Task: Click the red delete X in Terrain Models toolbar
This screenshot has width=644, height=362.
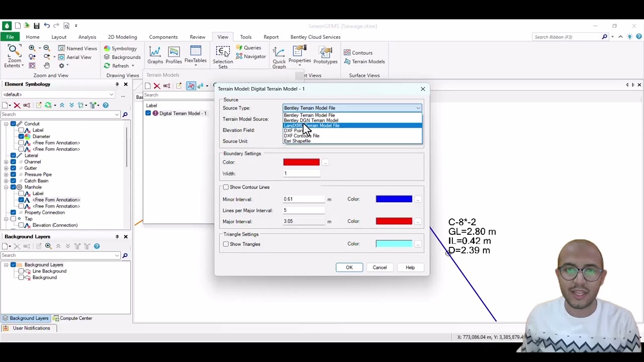Action: [x=157, y=86]
